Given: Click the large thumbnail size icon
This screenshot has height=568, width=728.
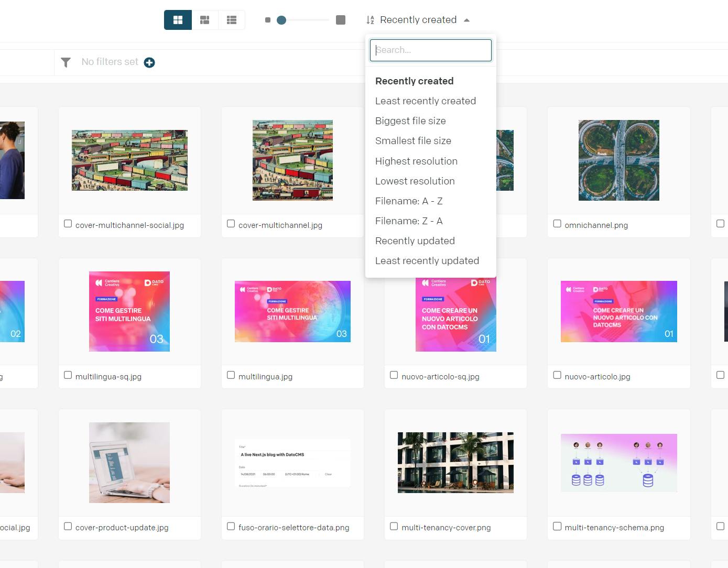Looking at the screenshot, I should (x=341, y=20).
